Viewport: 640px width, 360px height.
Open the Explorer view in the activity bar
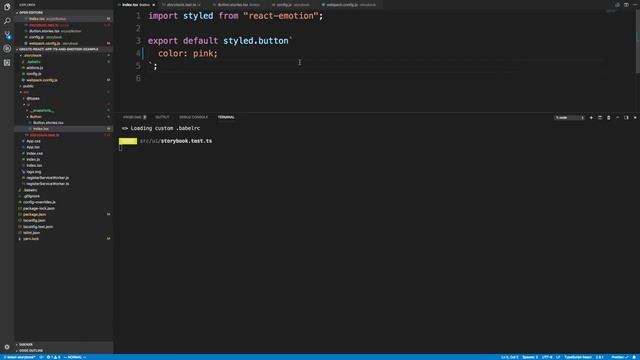click(x=7, y=7)
